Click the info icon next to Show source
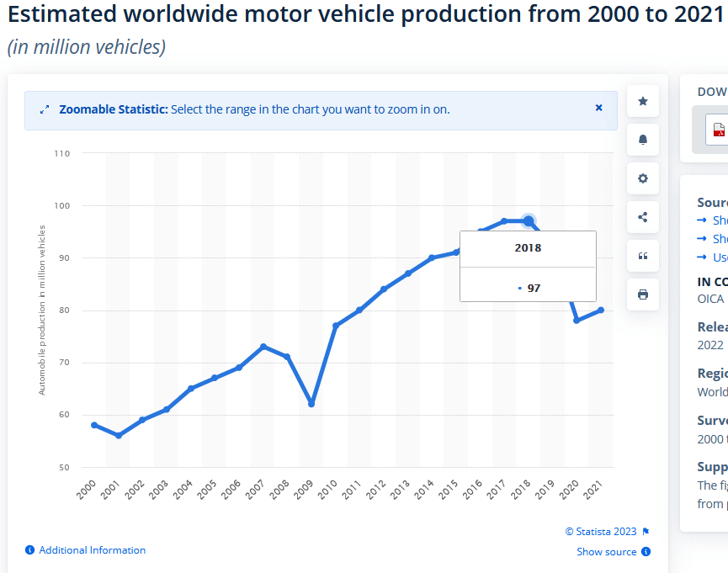 (646, 551)
